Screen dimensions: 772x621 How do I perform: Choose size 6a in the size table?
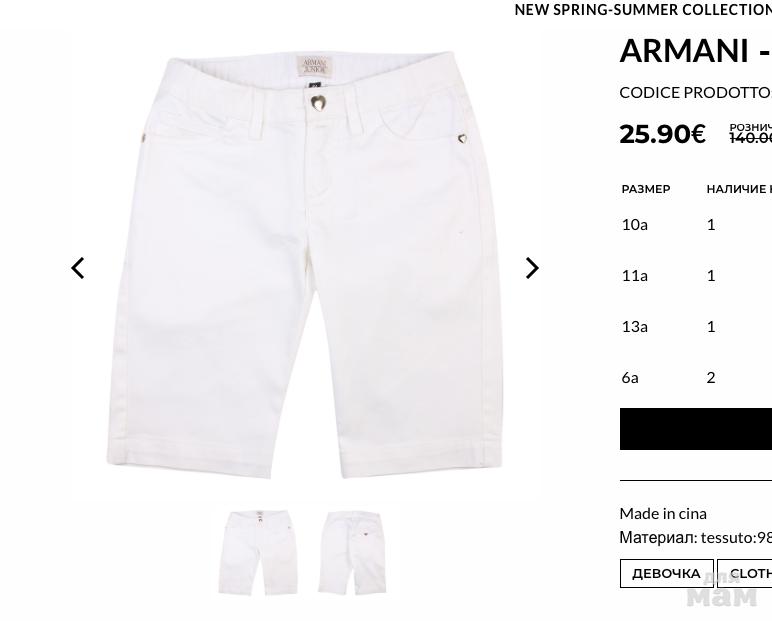point(630,377)
